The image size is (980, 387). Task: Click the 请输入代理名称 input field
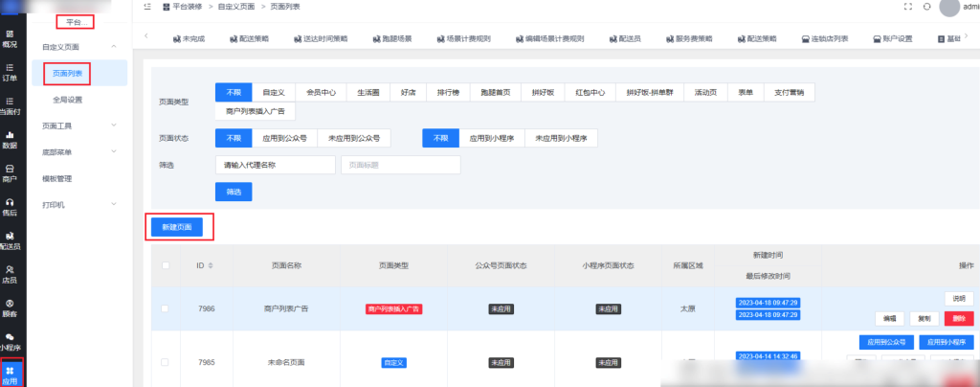click(x=274, y=165)
